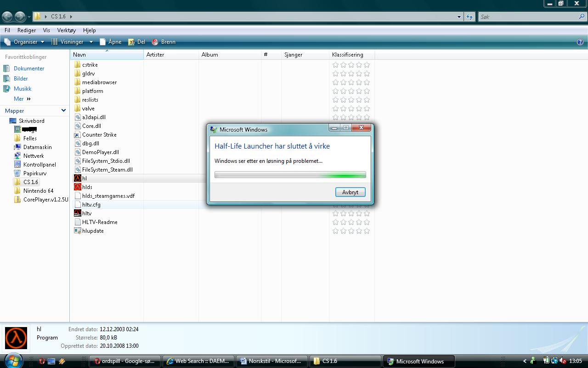Select CorePlayer.v1.2.5U in folder tree

pos(45,200)
